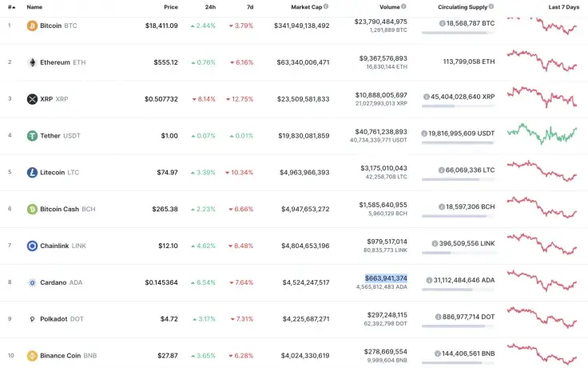Open Litecoin via its logo icon
The height and width of the screenshot is (368, 588).
(x=32, y=173)
